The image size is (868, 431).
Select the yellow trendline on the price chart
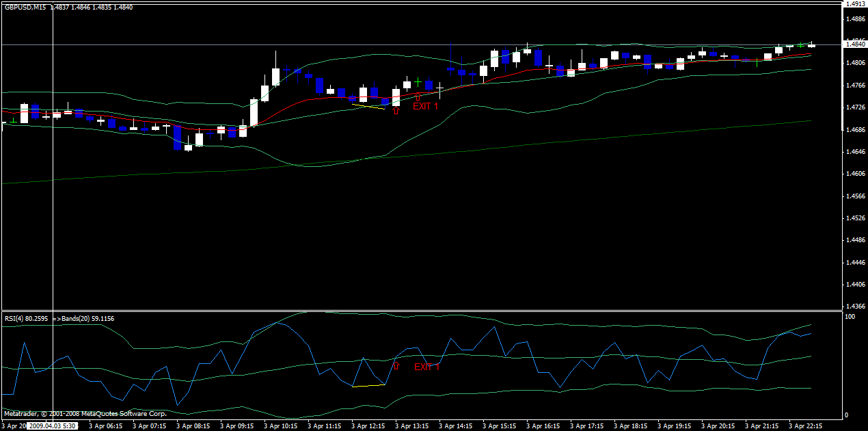coord(368,106)
